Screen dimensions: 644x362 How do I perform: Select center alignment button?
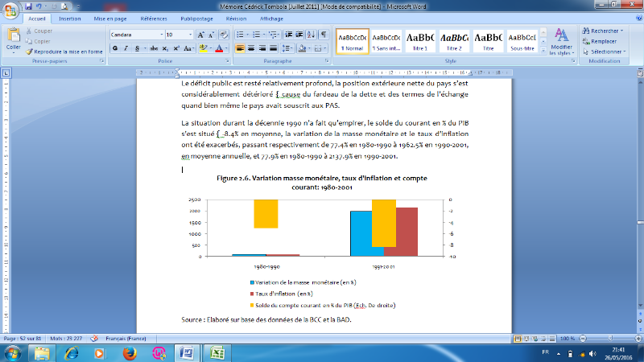(251, 48)
